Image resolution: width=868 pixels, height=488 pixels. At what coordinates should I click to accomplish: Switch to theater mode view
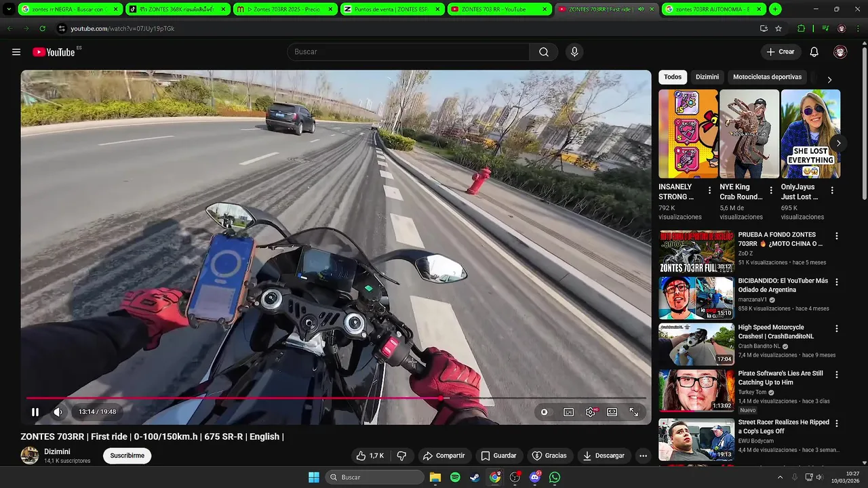[x=612, y=412]
